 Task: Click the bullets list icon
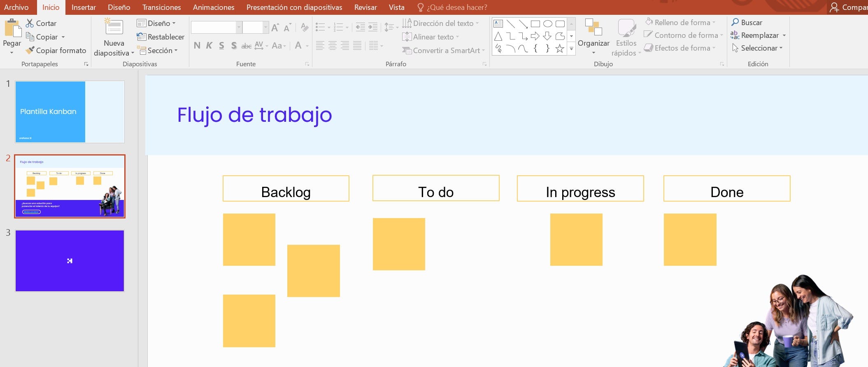(320, 28)
